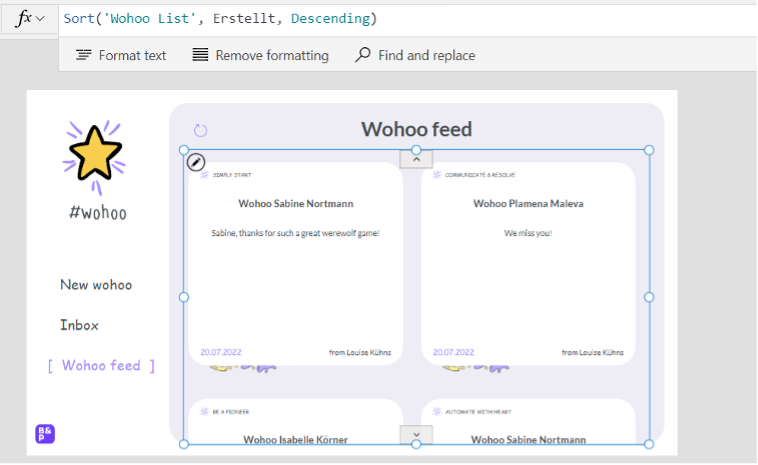Apply Format text to the formula
Viewport: 758px width, 465px height.
point(121,55)
